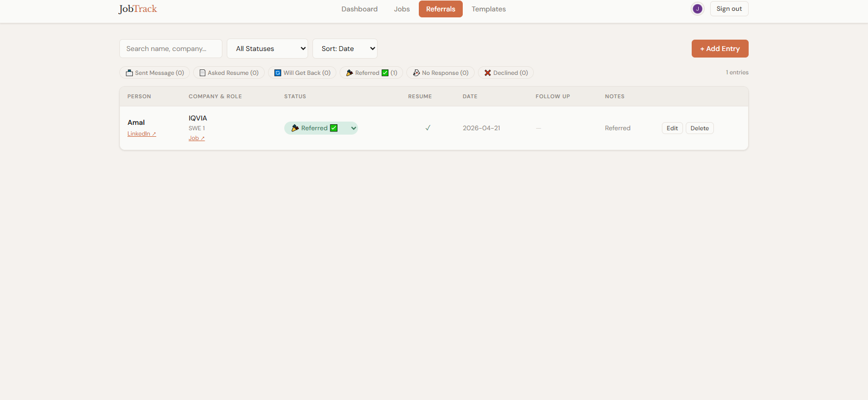The image size is (868, 400).
Task: Open the Dashboard page
Action: 359,9
